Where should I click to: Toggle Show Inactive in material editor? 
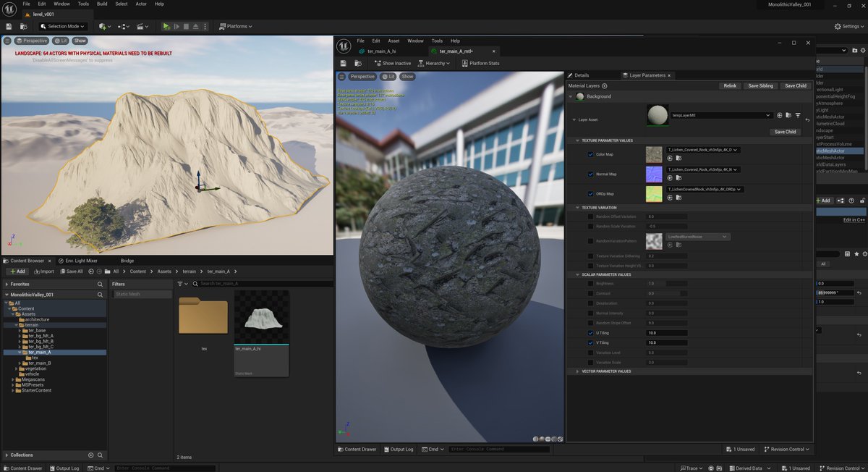(x=392, y=63)
